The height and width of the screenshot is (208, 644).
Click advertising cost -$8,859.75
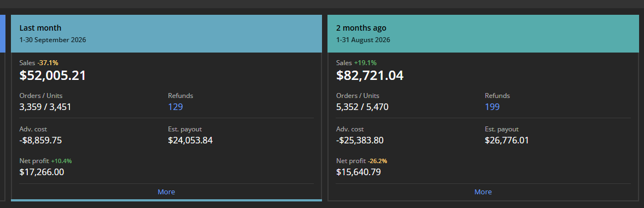[x=40, y=140]
